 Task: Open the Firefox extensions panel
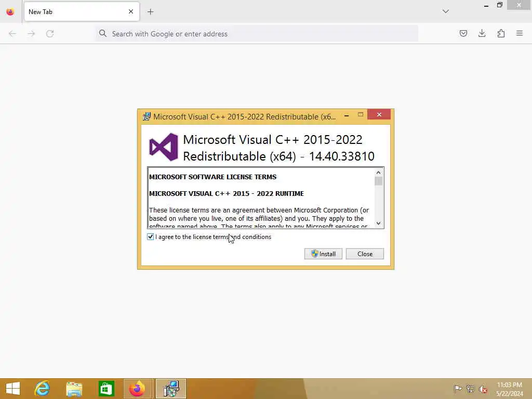(x=501, y=33)
